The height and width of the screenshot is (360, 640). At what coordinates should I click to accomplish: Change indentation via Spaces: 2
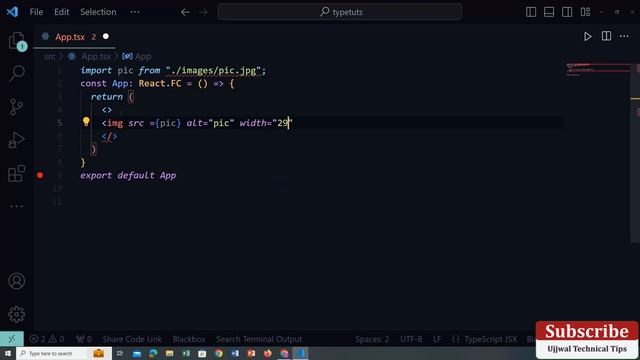pyautogui.click(x=372, y=339)
